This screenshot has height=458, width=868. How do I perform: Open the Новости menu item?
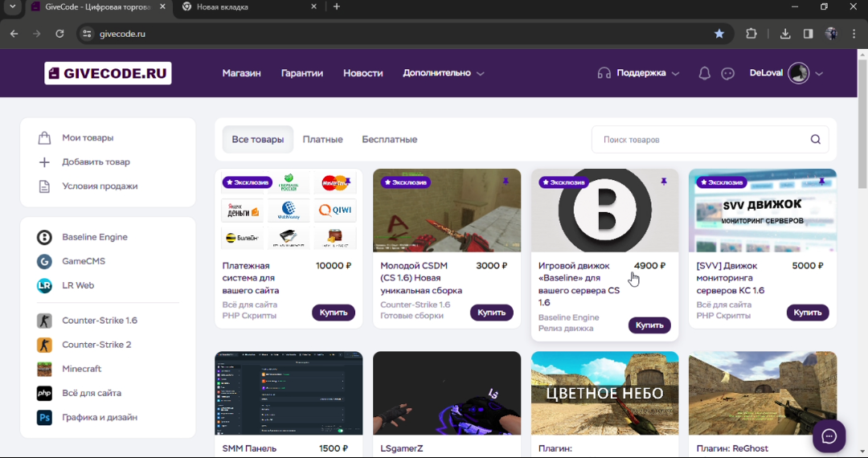[x=362, y=73]
